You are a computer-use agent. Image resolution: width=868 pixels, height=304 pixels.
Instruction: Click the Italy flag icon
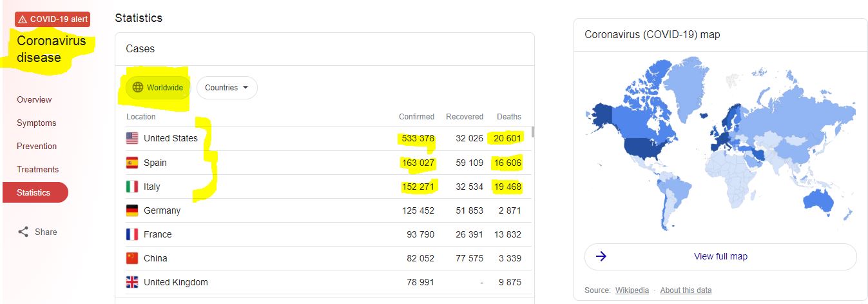tap(132, 187)
